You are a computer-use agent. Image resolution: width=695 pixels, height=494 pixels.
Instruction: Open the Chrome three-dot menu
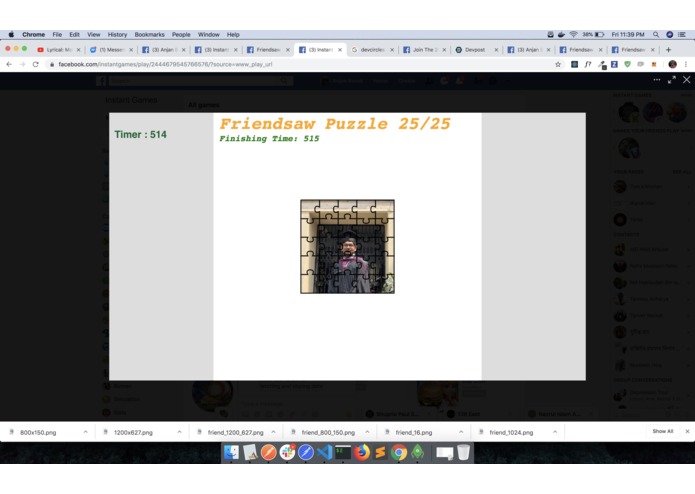[x=686, y=64]
